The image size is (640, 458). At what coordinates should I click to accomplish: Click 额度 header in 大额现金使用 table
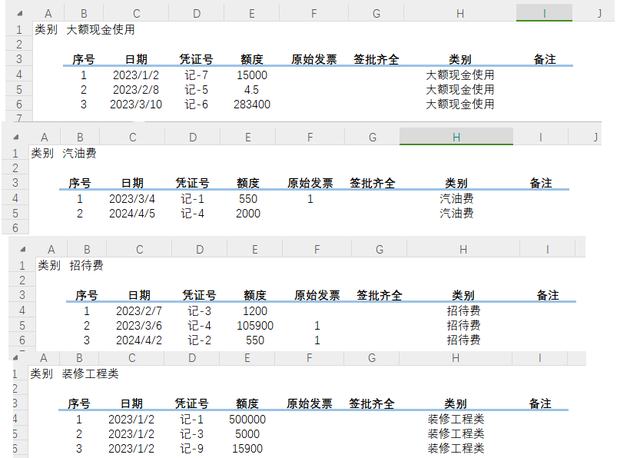click(252, 60)
